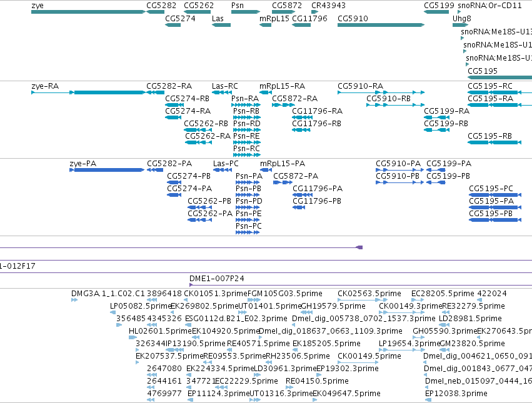Screen dimensions: 532x403
Task: Open the CG5910-PA protein label
Action: pos(398,164)
